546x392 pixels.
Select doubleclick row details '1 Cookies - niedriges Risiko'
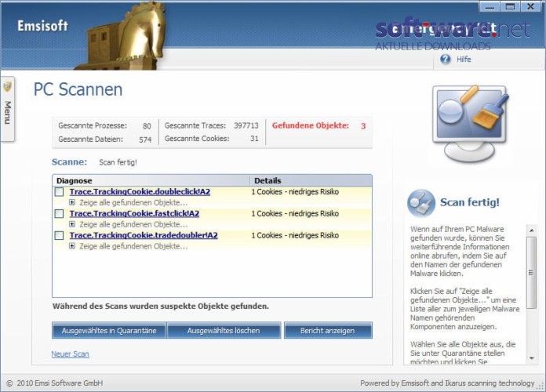(x=295, y=192)
